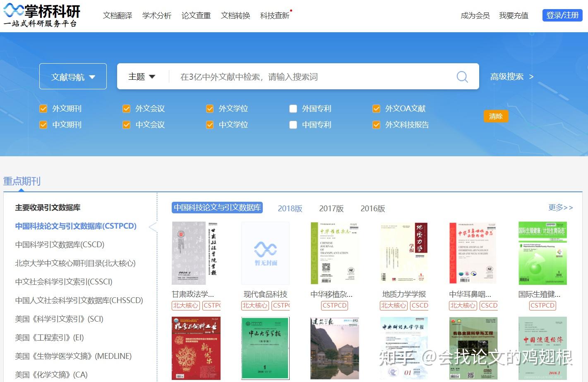This screenshot has height=382, width=588.
Task: Open the 中华耳鼻咽喉 journal cover
Action: click(473, 253)
